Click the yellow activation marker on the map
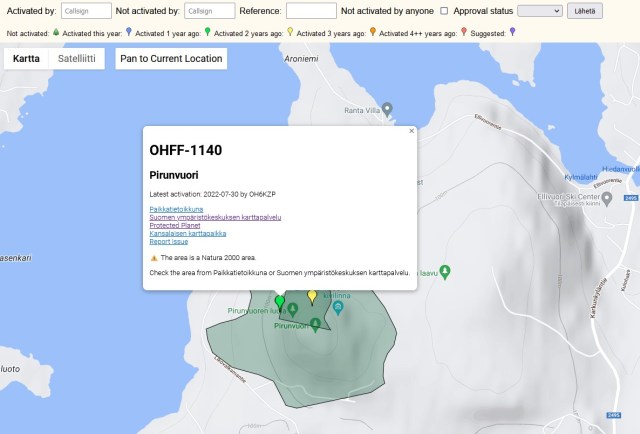 click(x=312, y=297)
